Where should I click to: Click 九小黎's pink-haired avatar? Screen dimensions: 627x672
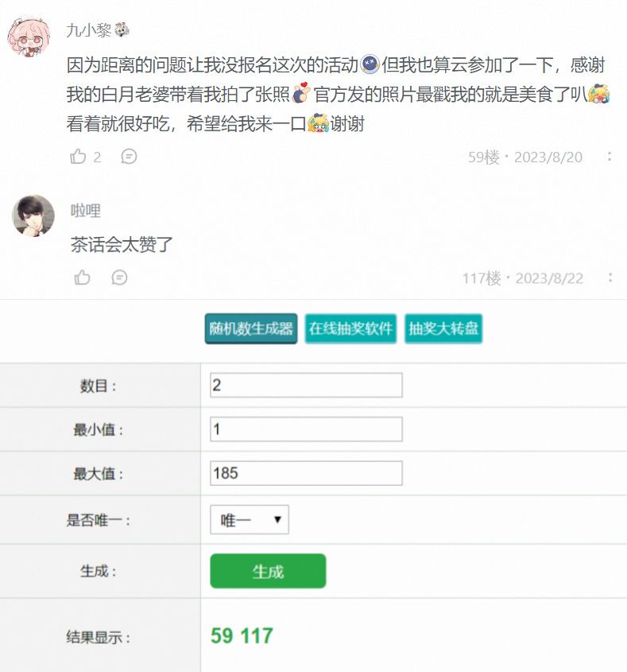tap(29, 36)
